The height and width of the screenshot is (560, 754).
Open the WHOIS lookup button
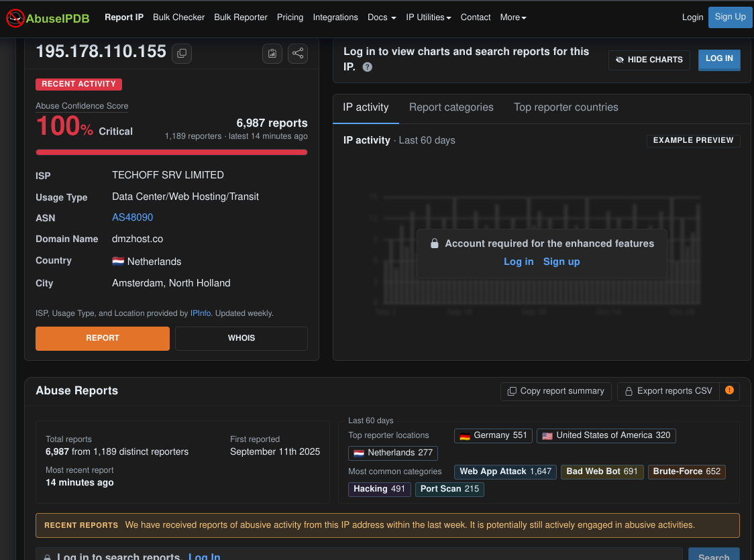click(x=241, y=339)
